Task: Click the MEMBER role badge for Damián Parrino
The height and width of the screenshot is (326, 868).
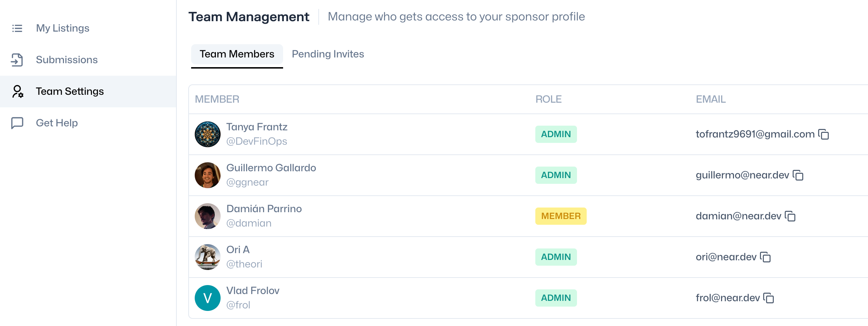Action: 561,216
